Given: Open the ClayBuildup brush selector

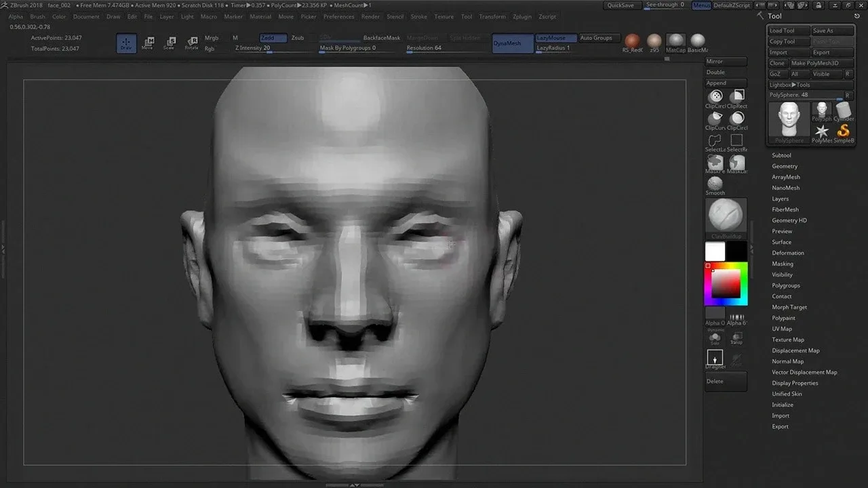Looking at the screenshot, I should pyautogui.click(x=727, y=218).
